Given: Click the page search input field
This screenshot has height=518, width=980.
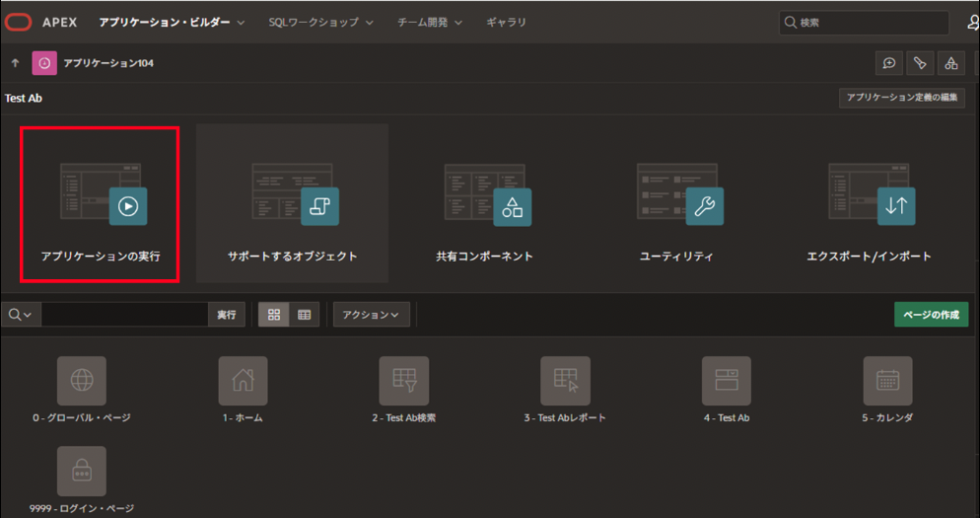Looking at the screenshot, I should click(x=124, y=315).
